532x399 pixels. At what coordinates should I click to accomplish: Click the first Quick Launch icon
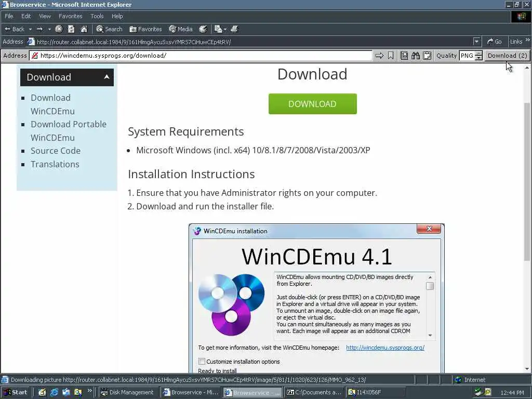tap(42, 392)
